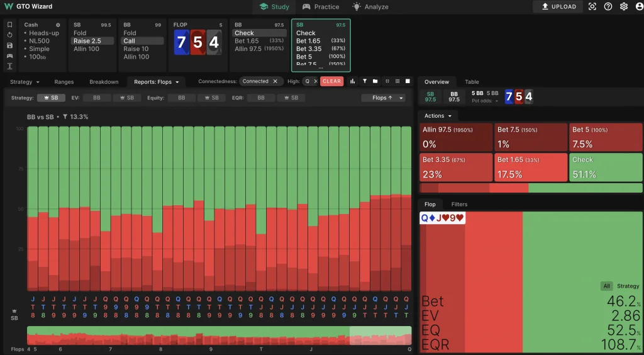Toggle Strategy SB display button
The image size is (644, 355).
click(x=51, y=98)
